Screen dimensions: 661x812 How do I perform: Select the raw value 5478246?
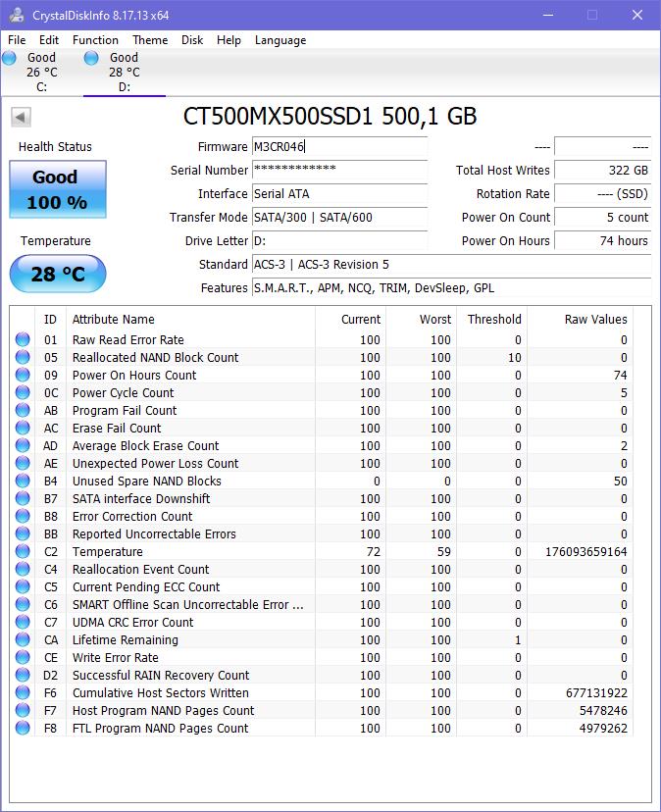[603, 710]
